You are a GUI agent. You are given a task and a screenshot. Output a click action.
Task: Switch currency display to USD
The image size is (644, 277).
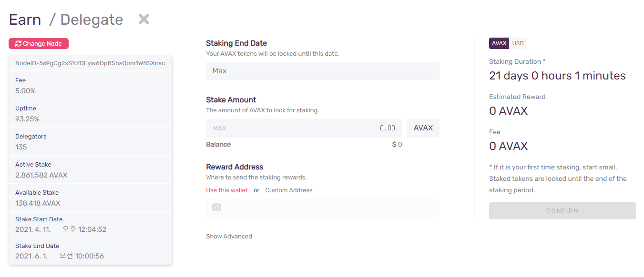[x=518, y=43]
